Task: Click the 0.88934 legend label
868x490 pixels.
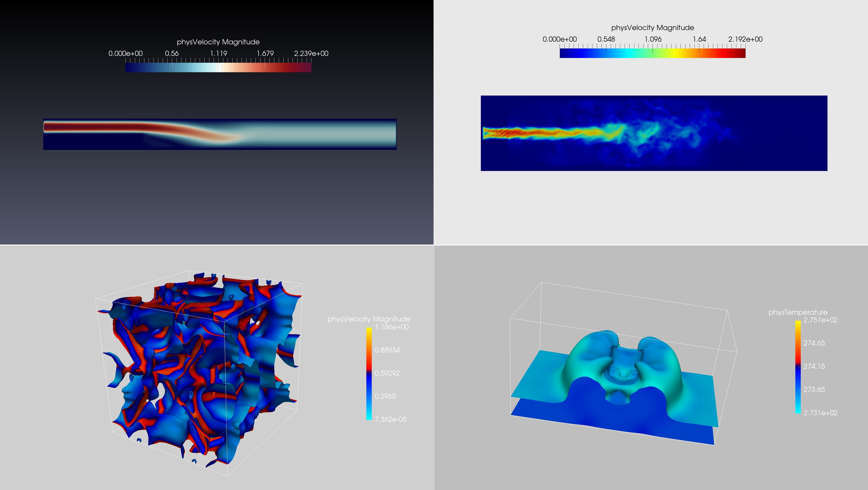Action: (387, 350)
